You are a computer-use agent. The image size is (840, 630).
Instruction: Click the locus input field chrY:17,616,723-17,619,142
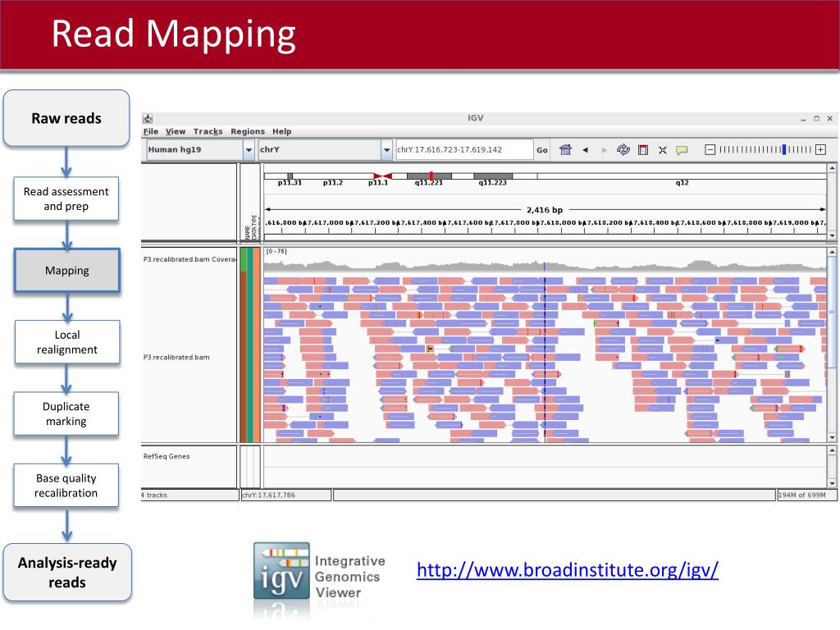[x=464, y=149]
